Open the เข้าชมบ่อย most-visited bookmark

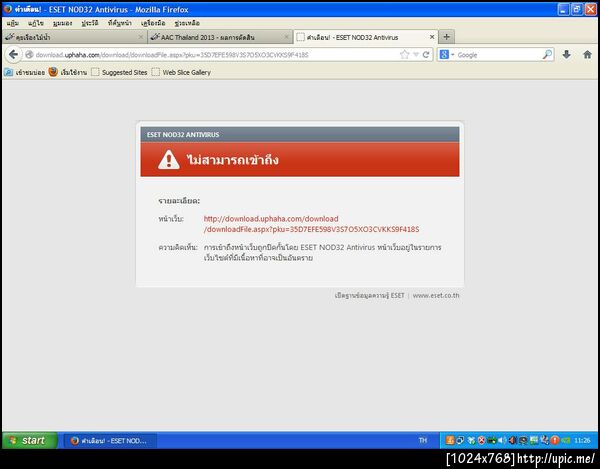tap(24, 72)
